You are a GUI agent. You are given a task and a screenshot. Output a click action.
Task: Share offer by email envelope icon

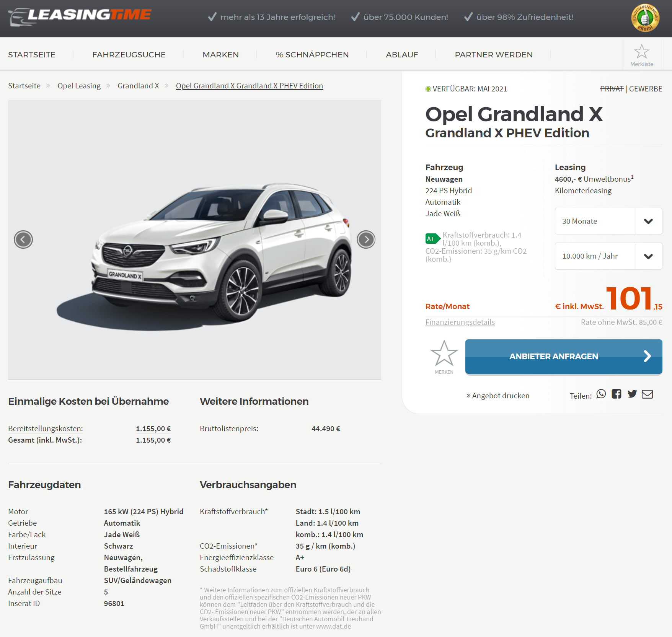click(x=648, y=394)
